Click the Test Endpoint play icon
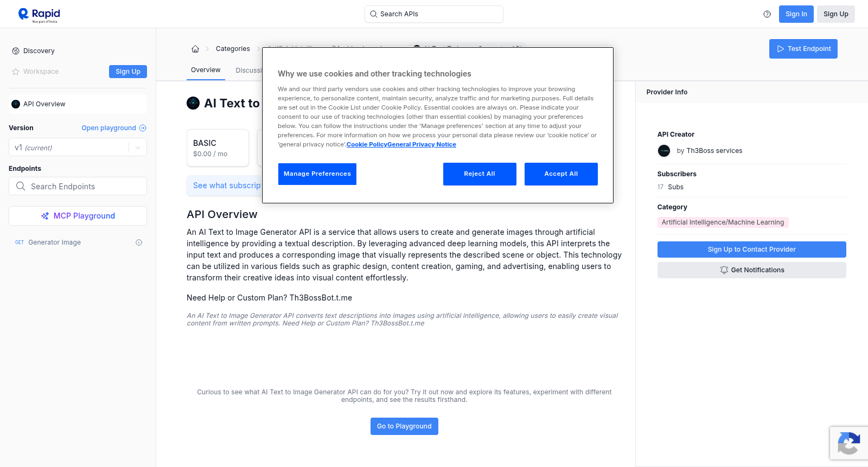Image resolution: width=868 pixels, height=467 pixels. coord(781,49)
